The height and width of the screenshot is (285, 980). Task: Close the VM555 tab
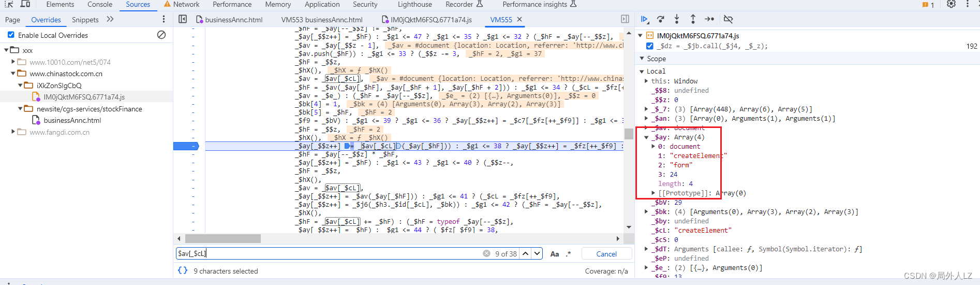click(x=519, y=19)
